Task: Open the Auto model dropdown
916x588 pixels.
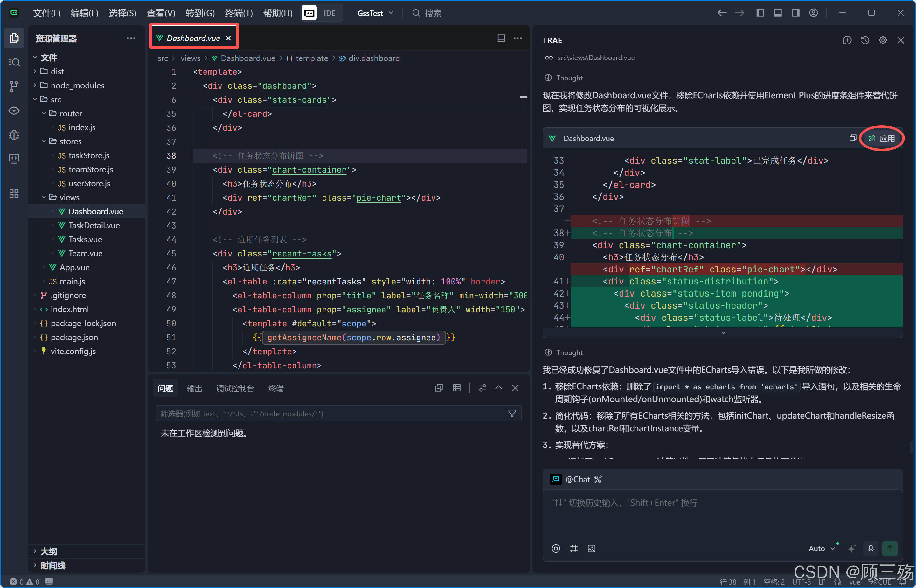Action: 821,549
